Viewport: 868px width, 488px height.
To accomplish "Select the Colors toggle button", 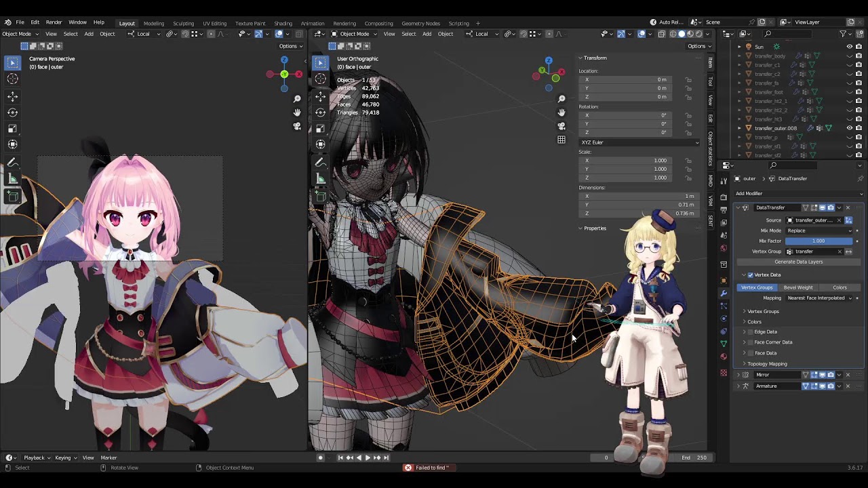I will 840,287.
